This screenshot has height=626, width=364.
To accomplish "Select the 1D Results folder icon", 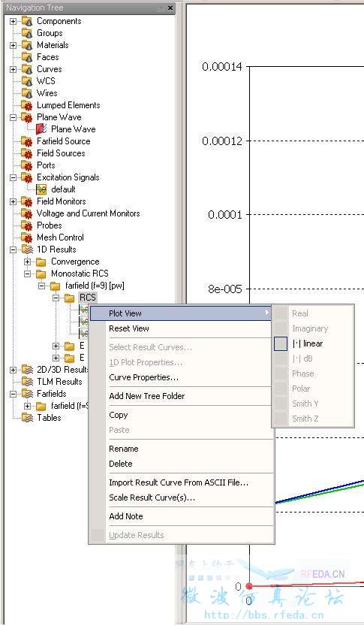I will tap(27, 249).
